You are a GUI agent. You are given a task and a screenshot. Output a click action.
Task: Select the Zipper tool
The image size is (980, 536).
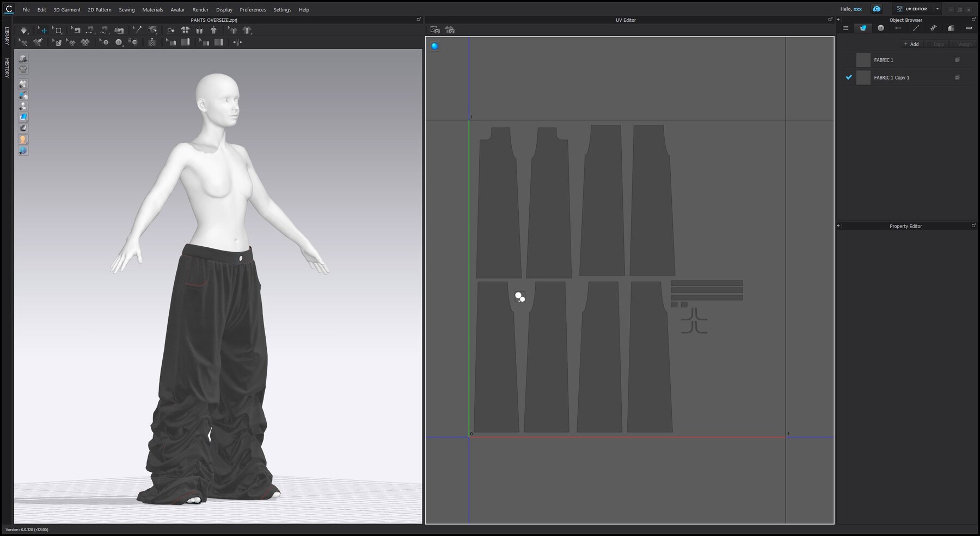(151, 42)
